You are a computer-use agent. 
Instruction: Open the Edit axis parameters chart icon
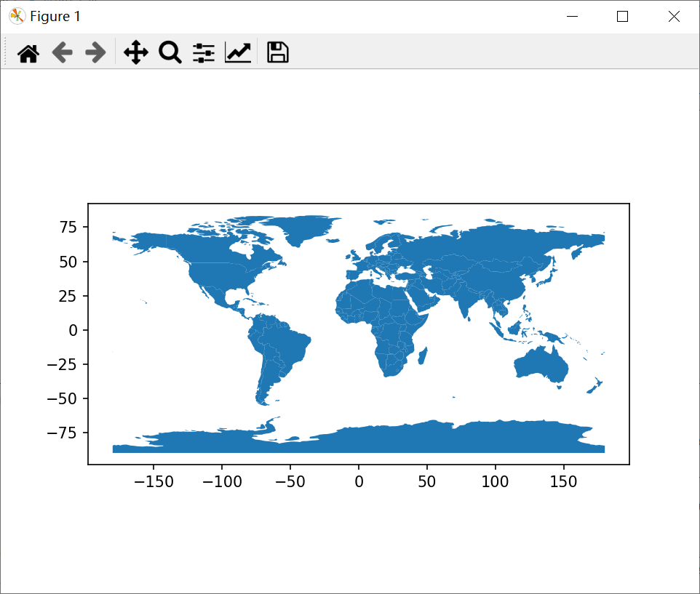click(238, 52)
